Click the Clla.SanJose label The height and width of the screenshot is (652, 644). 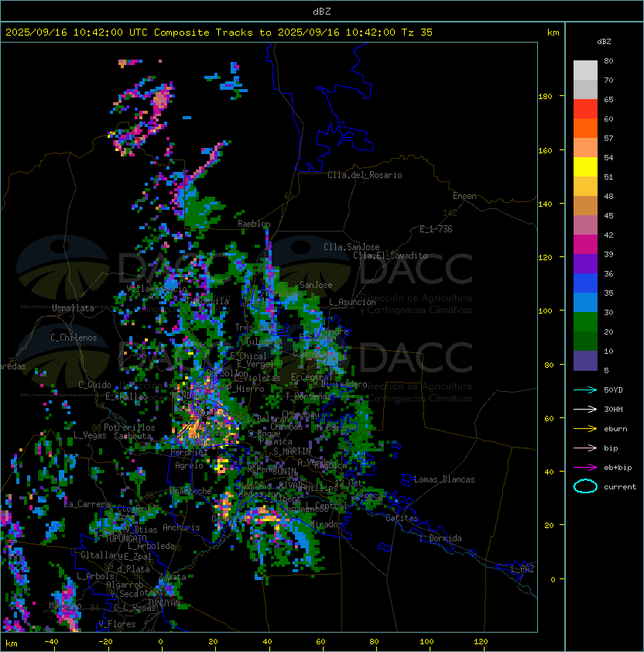[351, 247]
